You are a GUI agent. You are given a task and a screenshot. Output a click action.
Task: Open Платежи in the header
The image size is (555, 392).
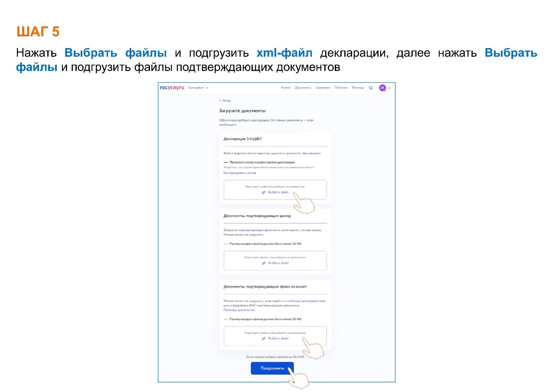click(x=341, y=88)
